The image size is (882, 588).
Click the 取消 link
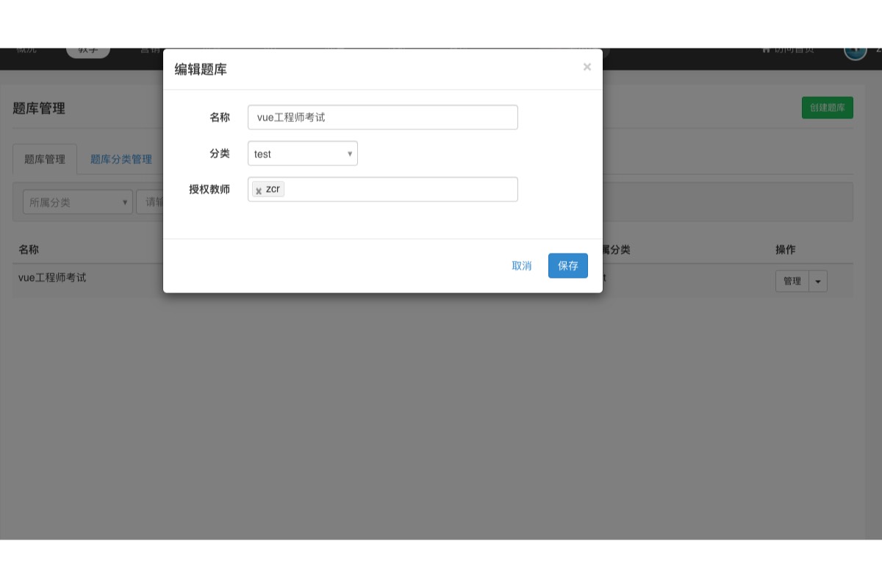522,265
